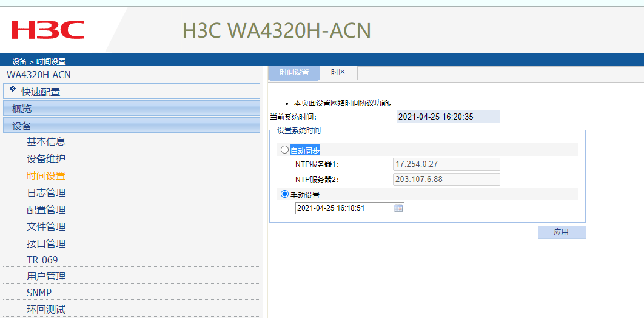Expand the 概览 section
Image resolution: width=644 pixels, height=318 pixels.
pyautogui.click(x=132, y=109)
